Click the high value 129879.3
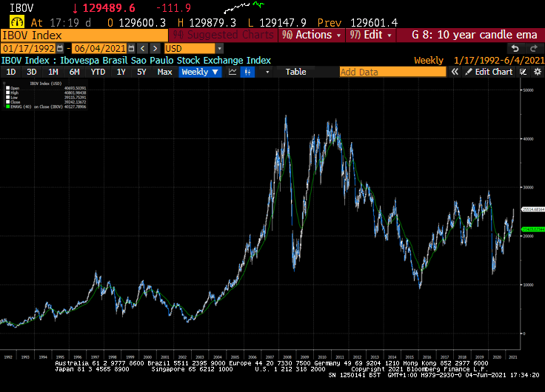Viewport: 545px width, 392px height. pyautogui.click(x=213, y=23)
